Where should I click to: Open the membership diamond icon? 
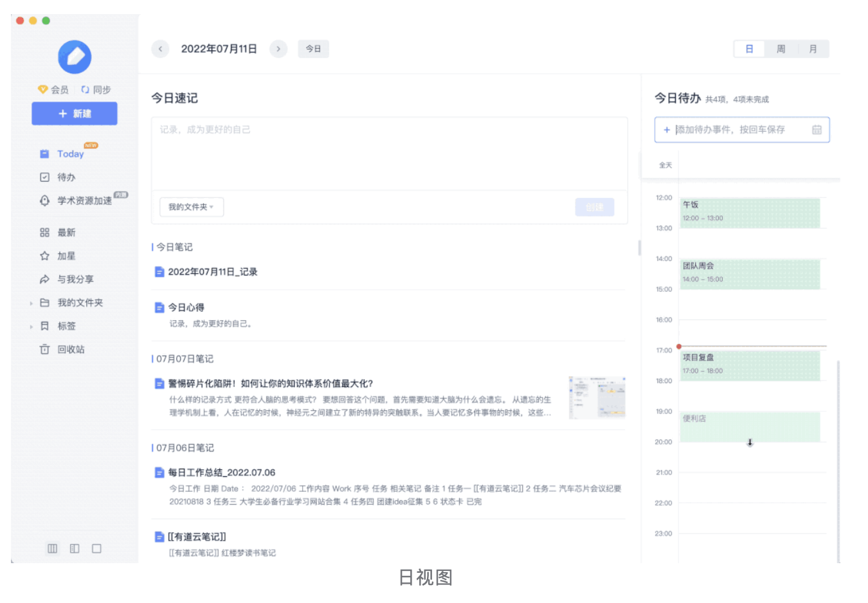tap(43, 89)
